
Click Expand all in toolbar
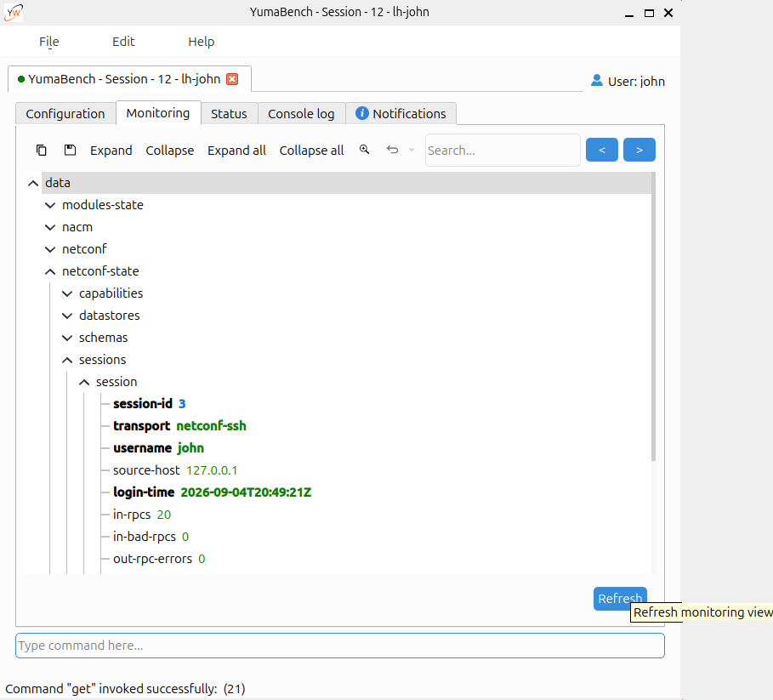pyautogui.click(x=236, y=151)
